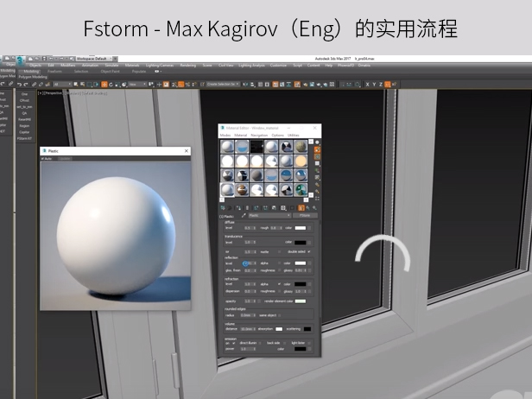The image size is (532, 399).
Task: Toggle the Backlight icon in side toolbar
Action: pyautogui.click(x=317, y=150)
